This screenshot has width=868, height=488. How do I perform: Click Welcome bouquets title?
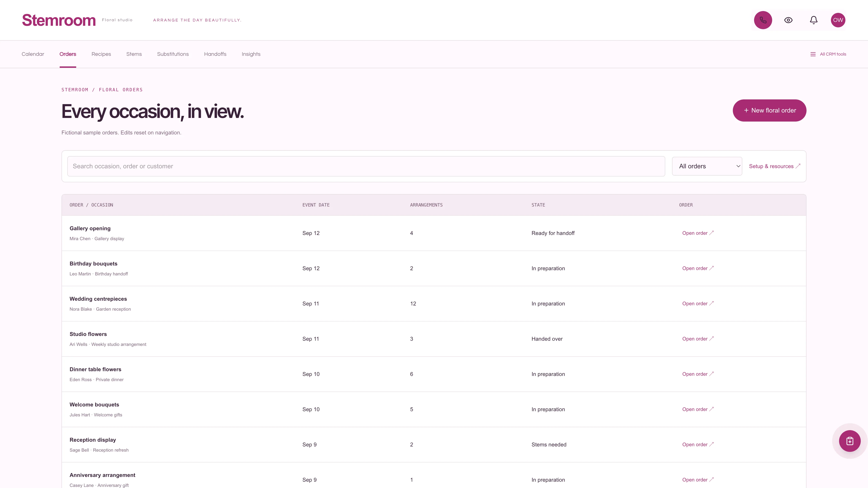click(x=94, y=404)
